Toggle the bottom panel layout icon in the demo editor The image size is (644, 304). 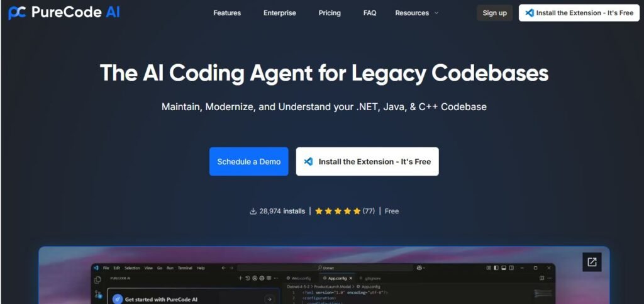click(x=504, y=268)
